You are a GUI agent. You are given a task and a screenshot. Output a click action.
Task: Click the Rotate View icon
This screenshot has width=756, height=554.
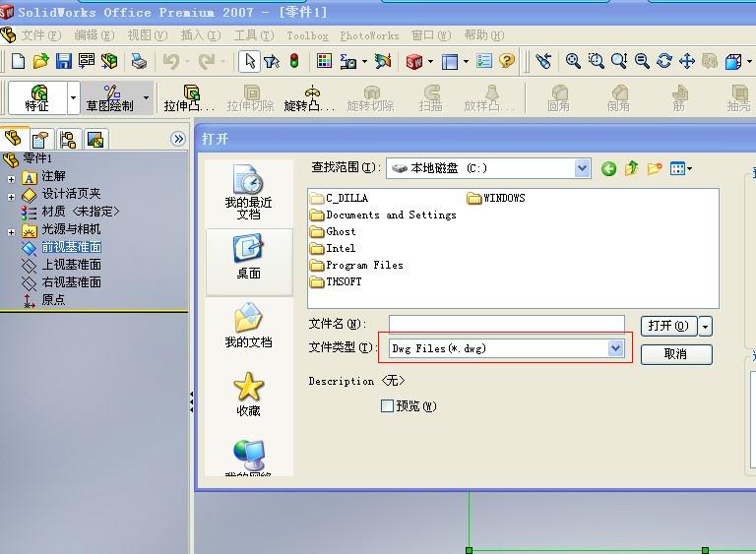[x=664, y=61]
